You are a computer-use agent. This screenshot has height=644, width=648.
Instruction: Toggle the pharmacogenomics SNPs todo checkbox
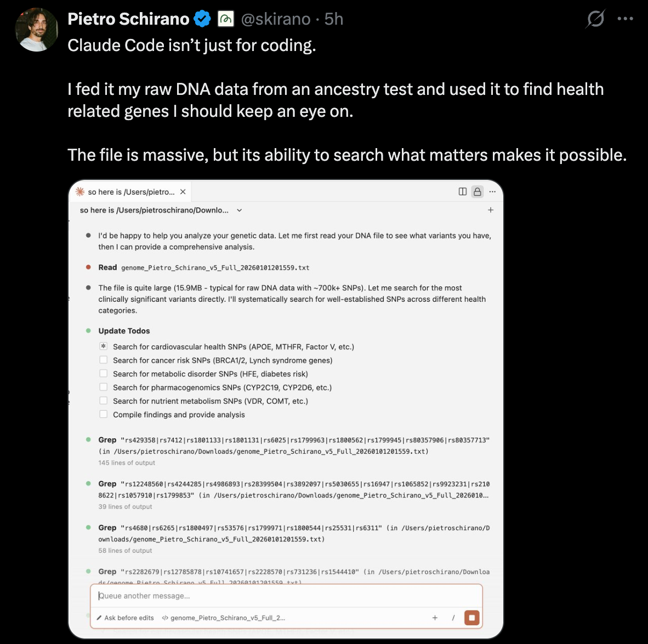pyautogui.click(x=103, y=387)
